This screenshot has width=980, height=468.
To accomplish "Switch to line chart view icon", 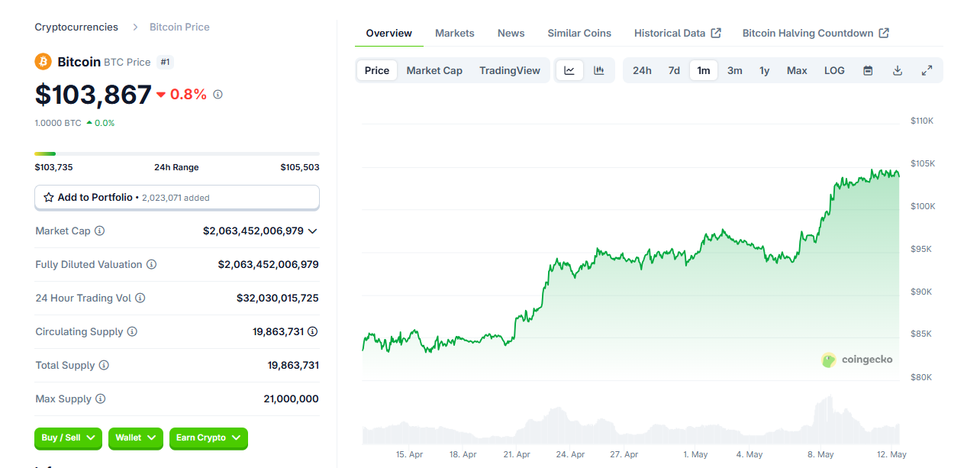I will click(569, 70).
